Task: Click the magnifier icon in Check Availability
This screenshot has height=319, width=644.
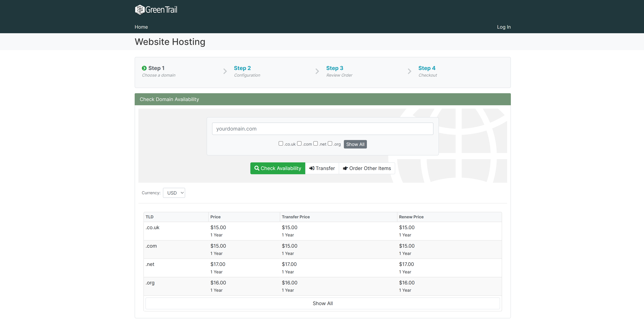Action: click(x=256, y=168)
